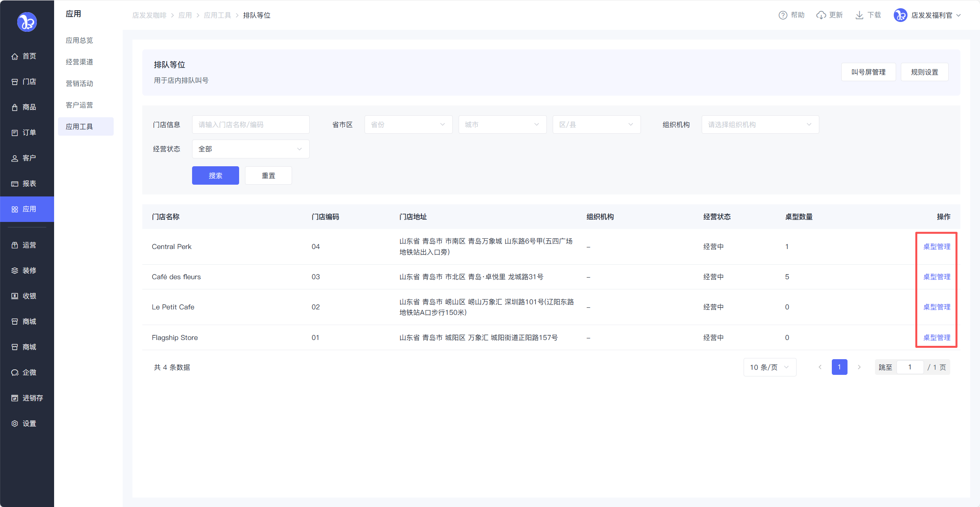This screenshot has width=980, height=507.
Task: Click the help question mark icon
Action: click(782, 15)
